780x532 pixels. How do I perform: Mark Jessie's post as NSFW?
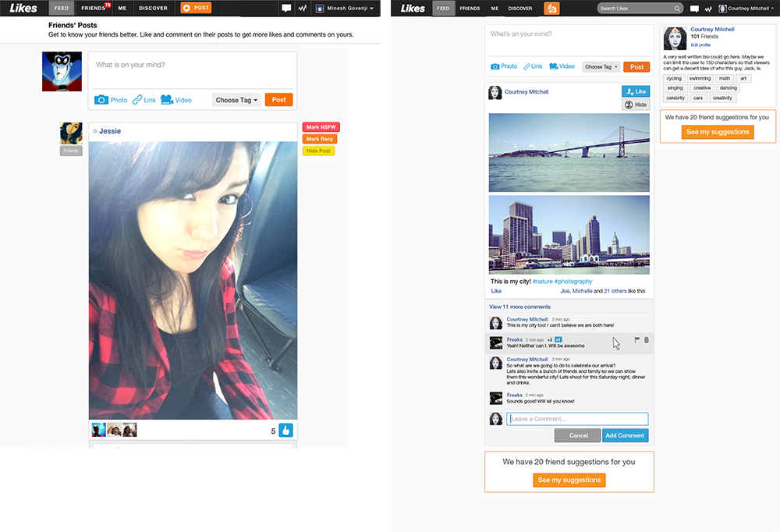coord(321,127)
